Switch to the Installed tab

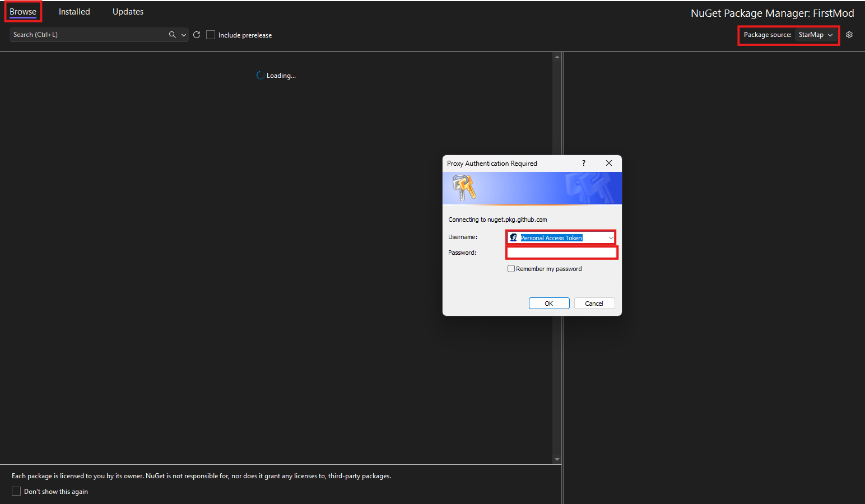(75, 12)
